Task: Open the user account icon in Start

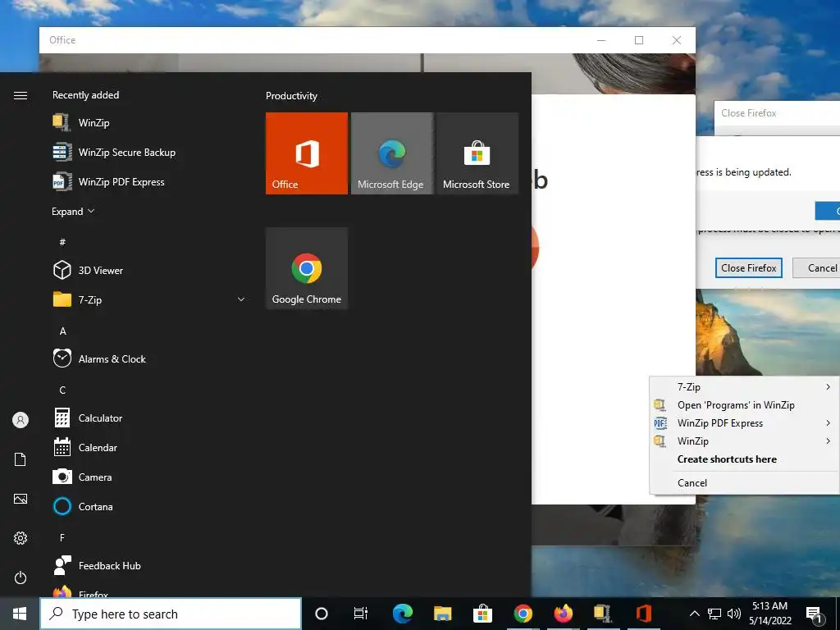Action: (21, 420)
